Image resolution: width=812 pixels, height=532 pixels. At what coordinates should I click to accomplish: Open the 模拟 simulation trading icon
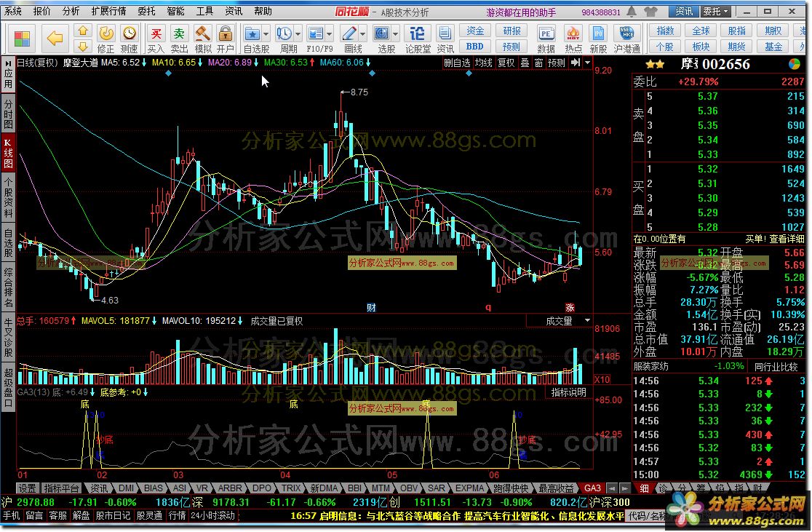pyautogui.click(x=202, y=39)
